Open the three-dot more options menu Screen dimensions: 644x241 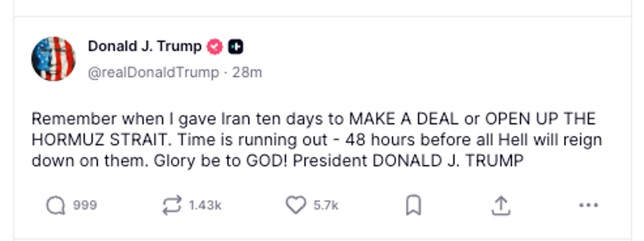click(x=588, y=206)
